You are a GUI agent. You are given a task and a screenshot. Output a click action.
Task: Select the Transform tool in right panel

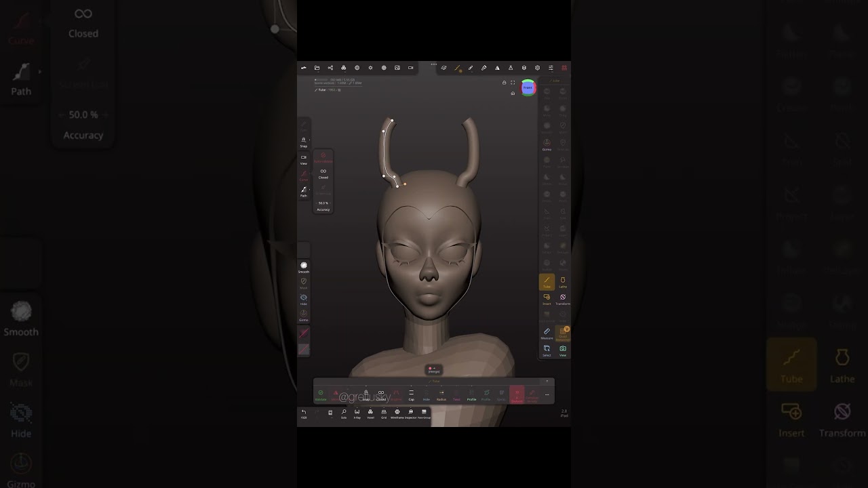point(563,299)
